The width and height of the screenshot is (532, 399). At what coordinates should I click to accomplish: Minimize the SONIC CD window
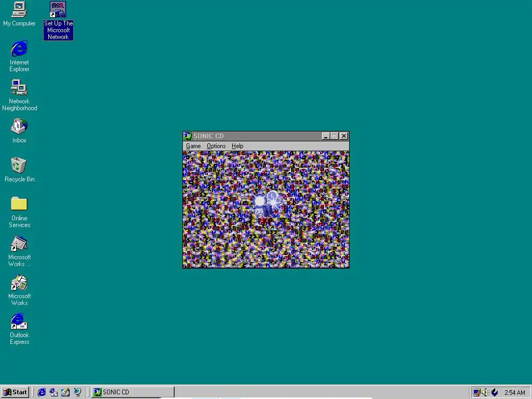(x=326, y=136)
